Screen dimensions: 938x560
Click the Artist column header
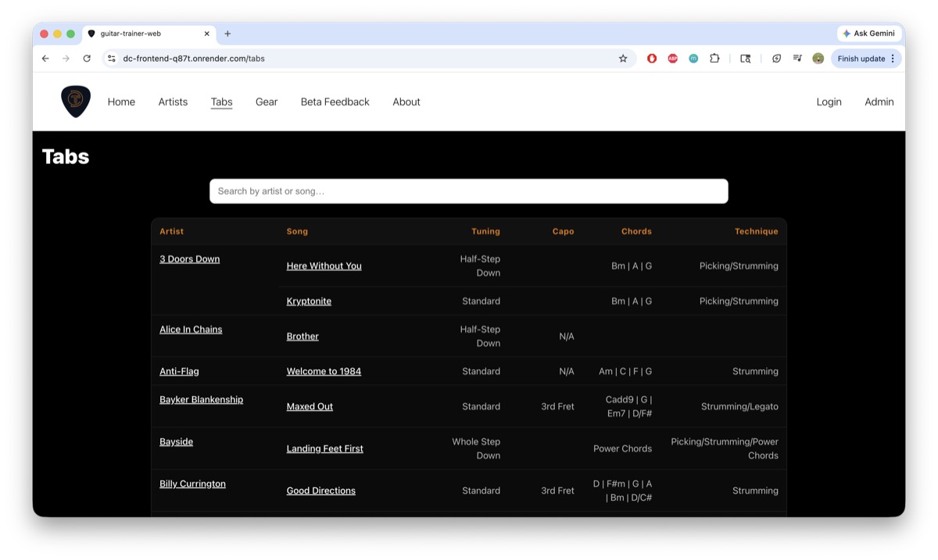tap(171, 231)
